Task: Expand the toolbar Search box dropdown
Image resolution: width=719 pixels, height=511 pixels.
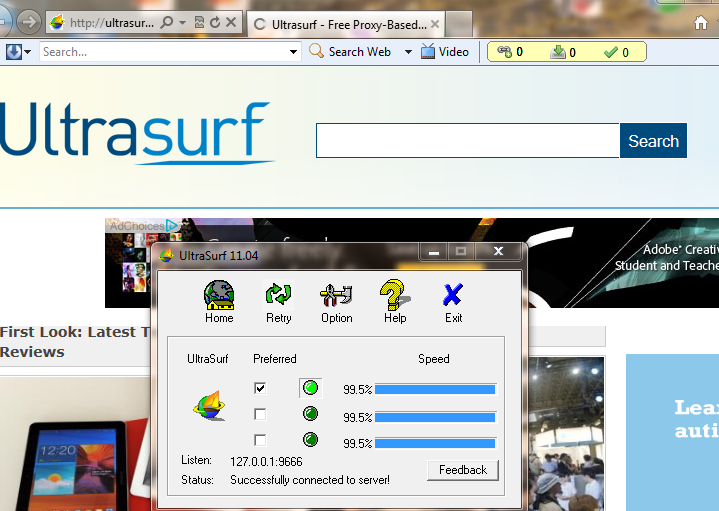Action: coord(293,52)
